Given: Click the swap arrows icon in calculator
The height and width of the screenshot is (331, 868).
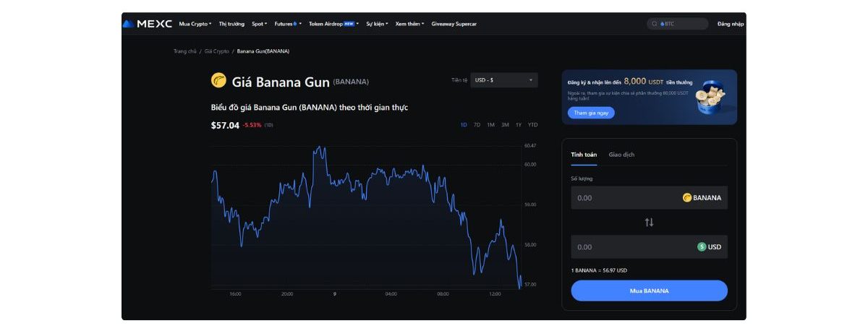Looking at the screenshot, I should coord(649,222).
